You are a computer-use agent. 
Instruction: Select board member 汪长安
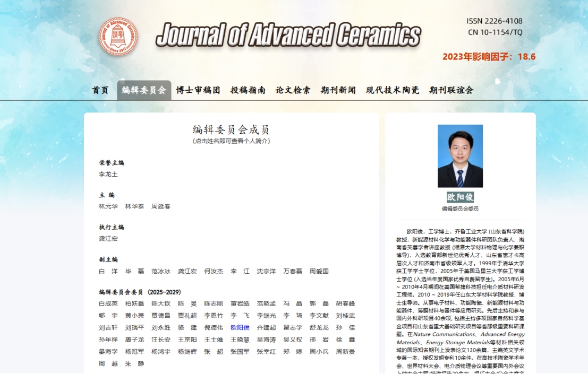click(161, 340)
